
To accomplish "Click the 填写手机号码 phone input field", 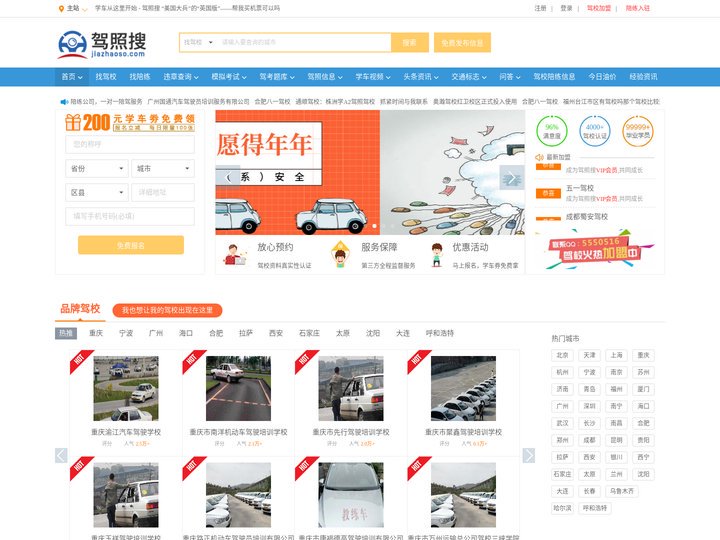I will (x=130, y=216).
